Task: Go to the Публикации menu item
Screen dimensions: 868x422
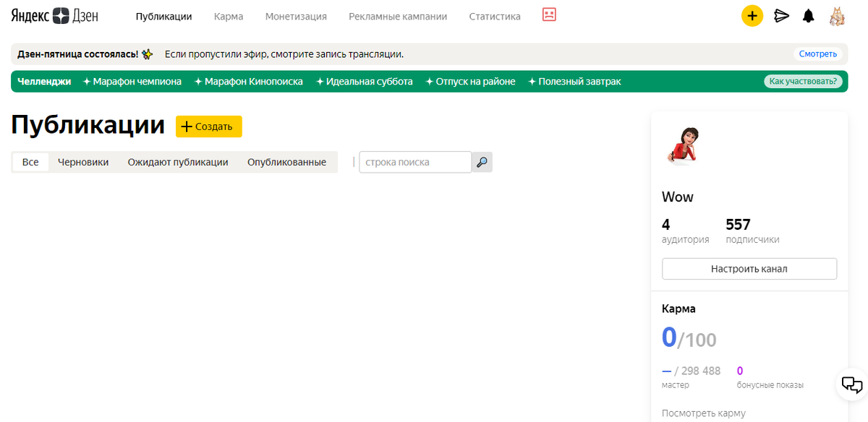Action: point(164,16)
